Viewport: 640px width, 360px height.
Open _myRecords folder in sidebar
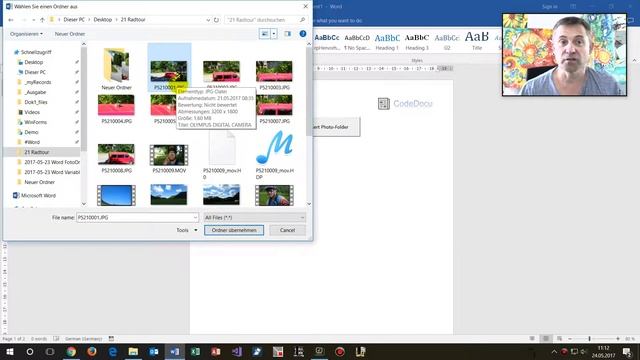[38, 82]
